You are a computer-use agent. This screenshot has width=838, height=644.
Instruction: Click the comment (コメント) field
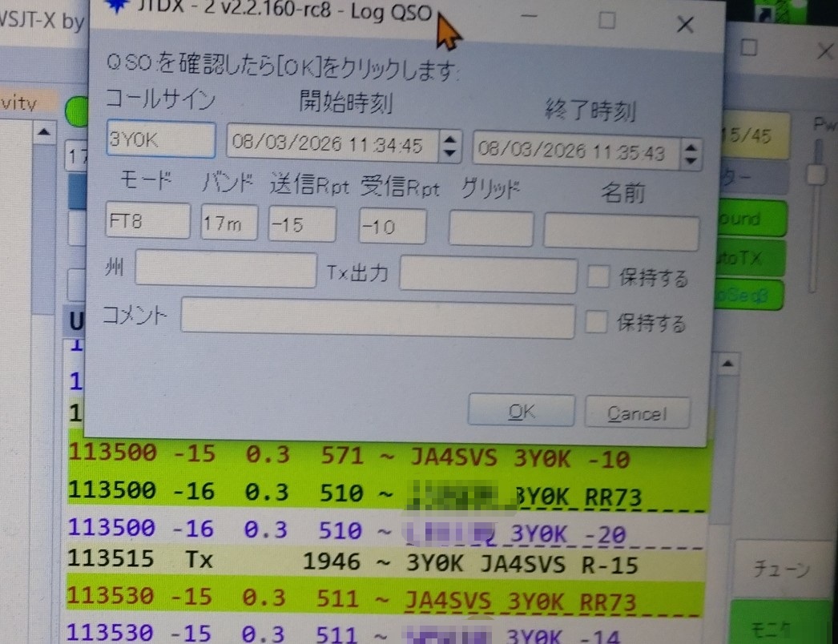[378, 319]
